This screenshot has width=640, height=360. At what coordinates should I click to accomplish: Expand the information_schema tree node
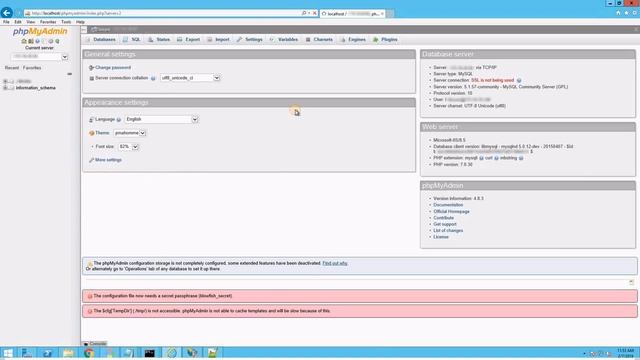click(5, 88)
